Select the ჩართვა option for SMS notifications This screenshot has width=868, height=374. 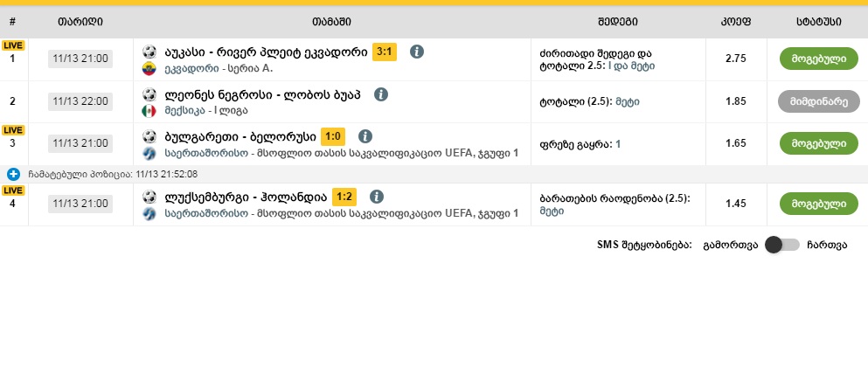[826, 245]
